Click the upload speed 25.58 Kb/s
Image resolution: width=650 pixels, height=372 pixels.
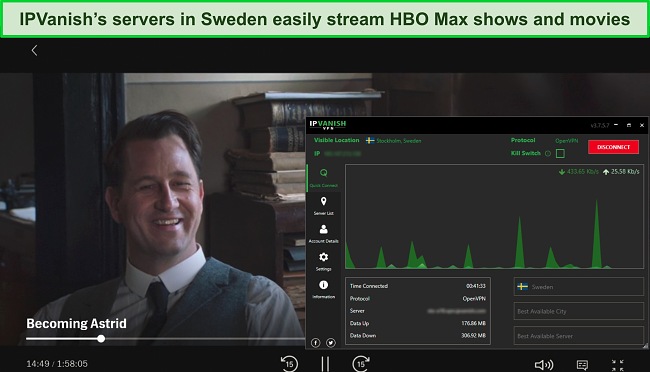click(x=621, y=172)
